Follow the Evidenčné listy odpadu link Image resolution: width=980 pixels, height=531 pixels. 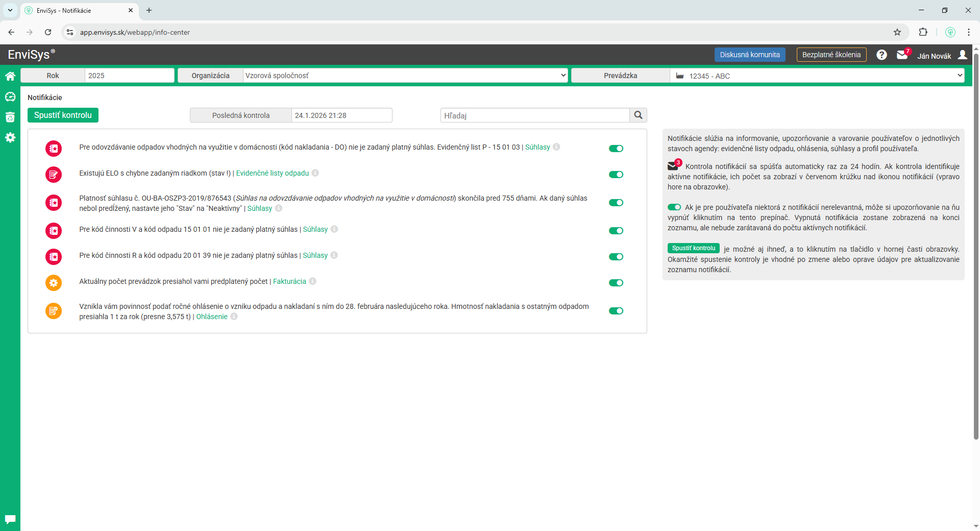pos(272,173)
